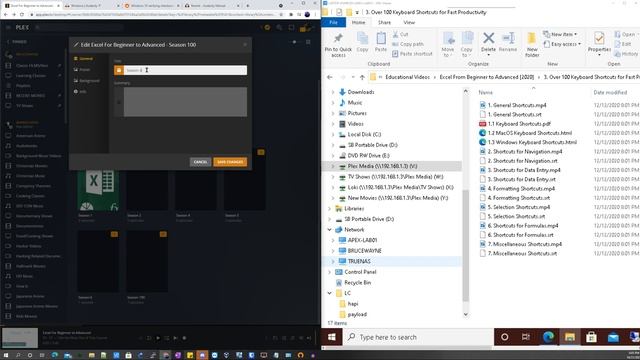Switch to the View ribbon tab
Screen dimensions: 640x360
click(409, 22)
